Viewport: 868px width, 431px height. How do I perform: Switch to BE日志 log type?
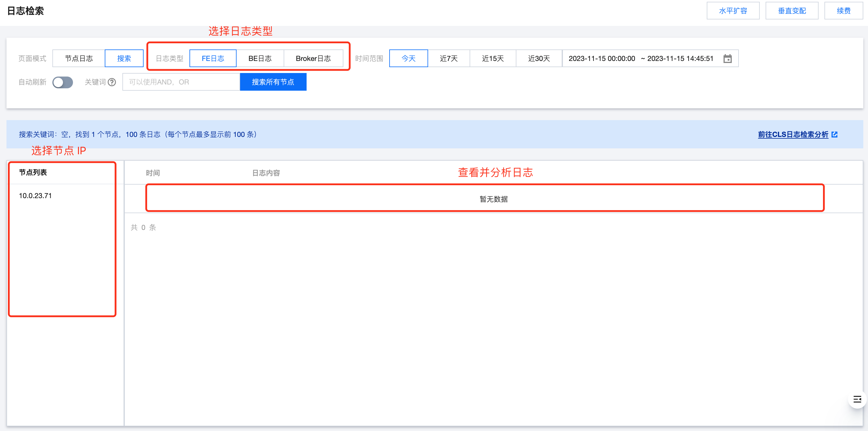[x=260, y=59]
